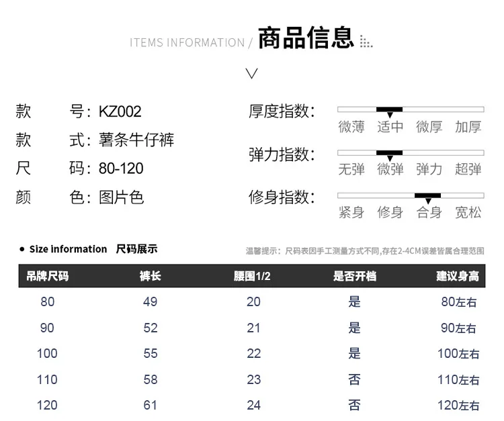Click the color value 图片色
The height and width of the screenshot is (421, 504).
tap(121, 197)
